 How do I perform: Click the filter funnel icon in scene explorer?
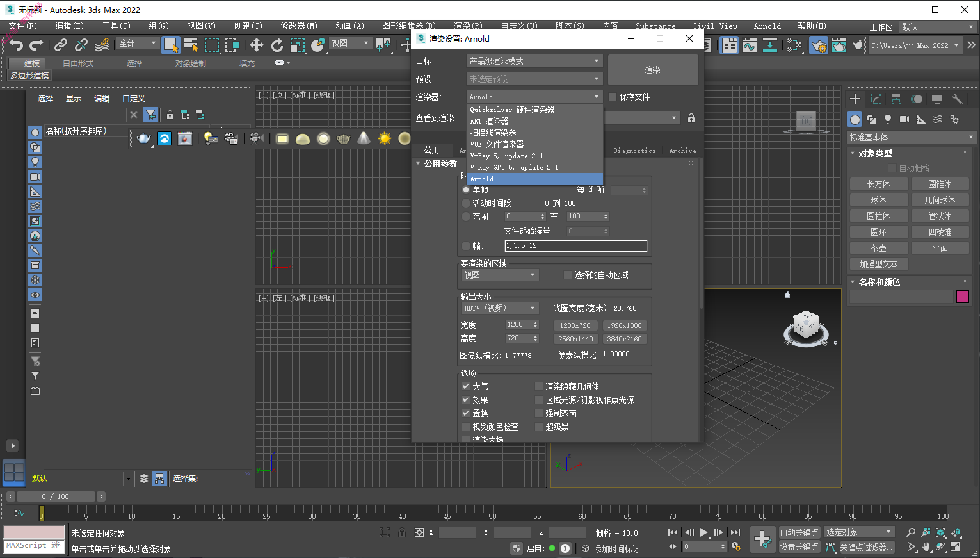pyautogui.click(x=150, y=115)
